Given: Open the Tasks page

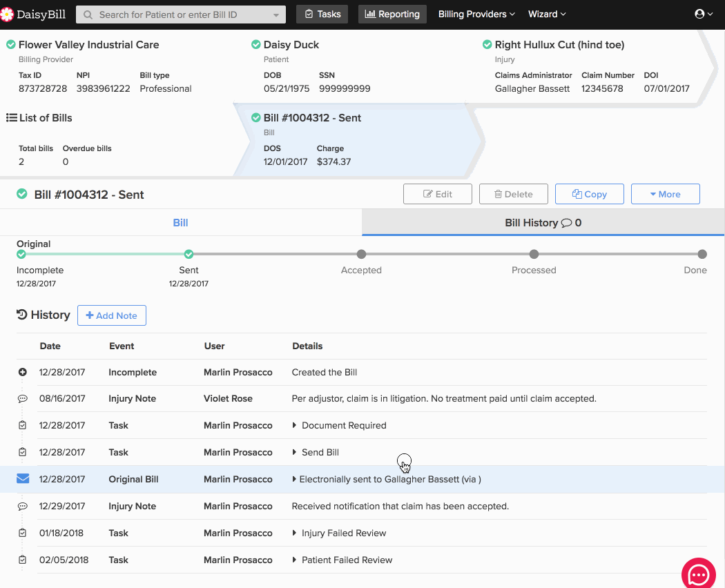Looking at the screenshot, I should click(322, 14).
